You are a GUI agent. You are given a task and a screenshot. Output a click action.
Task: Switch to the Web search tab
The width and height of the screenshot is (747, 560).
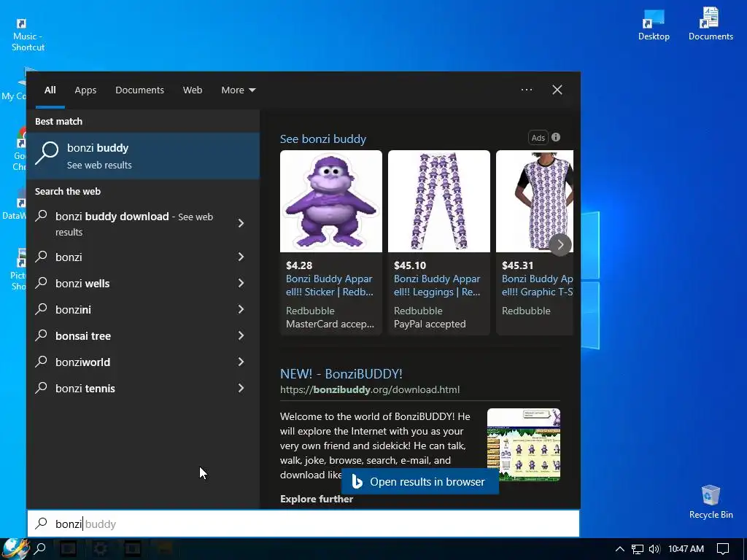[193, 90]
